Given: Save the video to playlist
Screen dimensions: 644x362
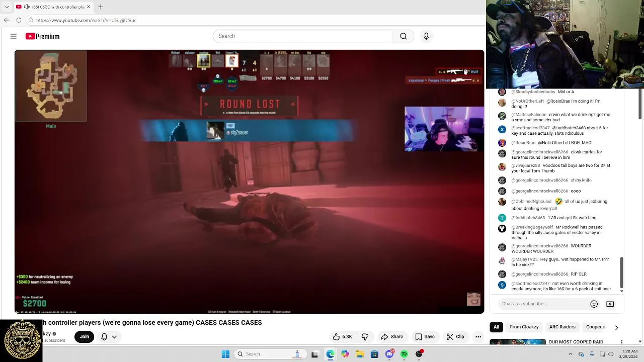Looking at the screenshot, I should pos(425,337).
